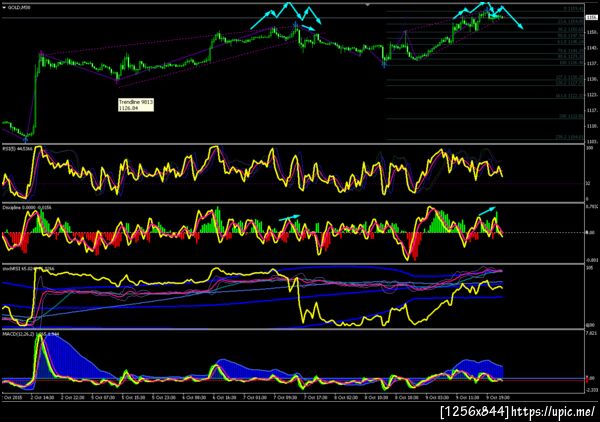This screenshot has width=600, height=422.
Task: Select the MACD(12,26,2) indicator label
Action: 31,334
